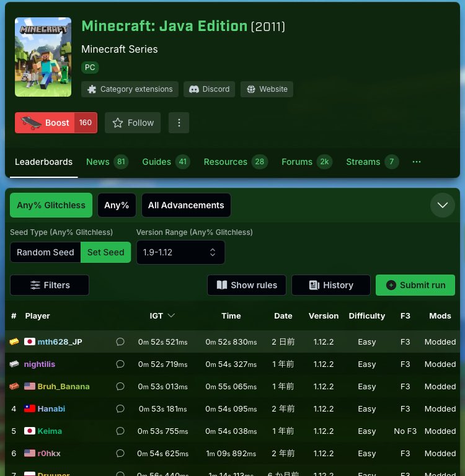Image resolution: width=465 pixels, height=476 pixels.
Task: Click time 1m 09s 892ms in r0hkx row
Action: tap(231, 453)
